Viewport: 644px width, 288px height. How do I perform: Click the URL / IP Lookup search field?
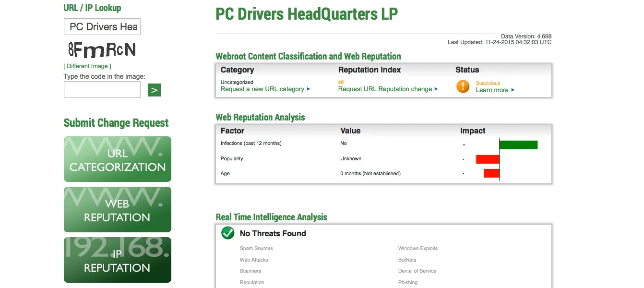click(x=102, y=27)
